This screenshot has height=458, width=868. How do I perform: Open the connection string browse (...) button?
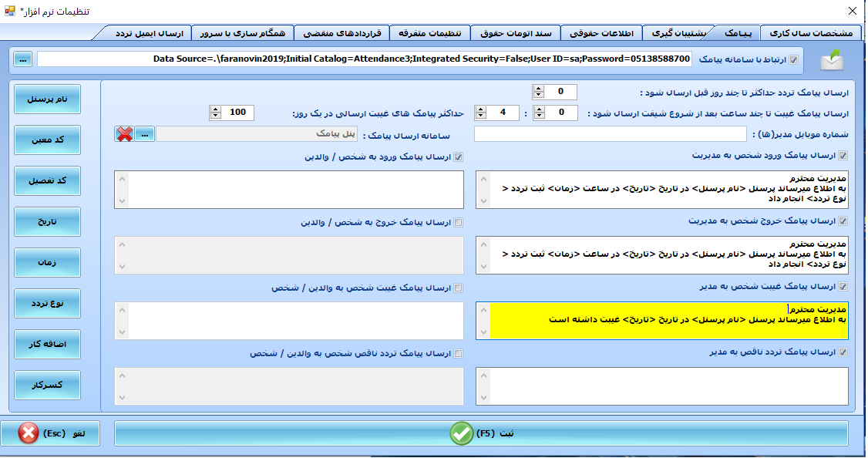22,59
